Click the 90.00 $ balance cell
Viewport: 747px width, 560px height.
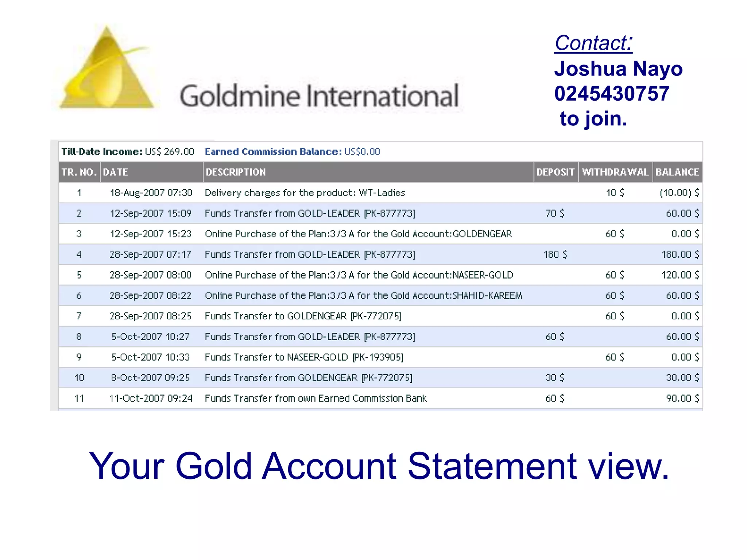click(682, 398)
